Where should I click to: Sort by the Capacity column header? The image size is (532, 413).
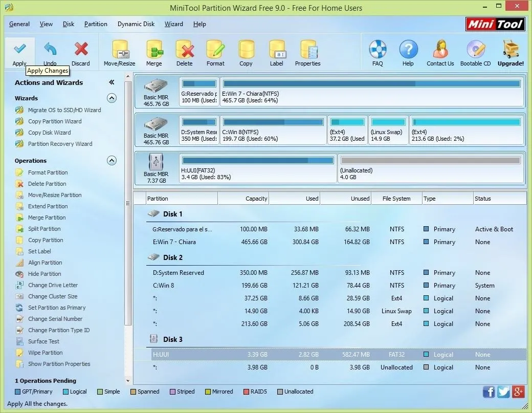coord(243,199)
